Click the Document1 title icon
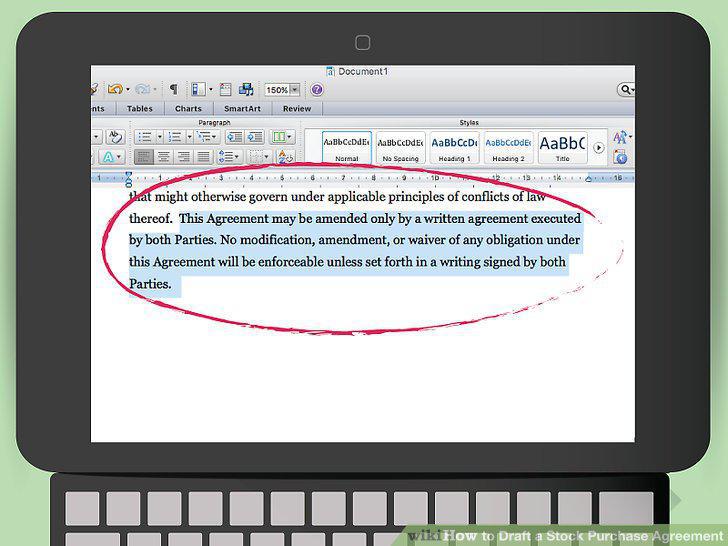Viewport: 728px width, 546px height. (x=330, y=72)
